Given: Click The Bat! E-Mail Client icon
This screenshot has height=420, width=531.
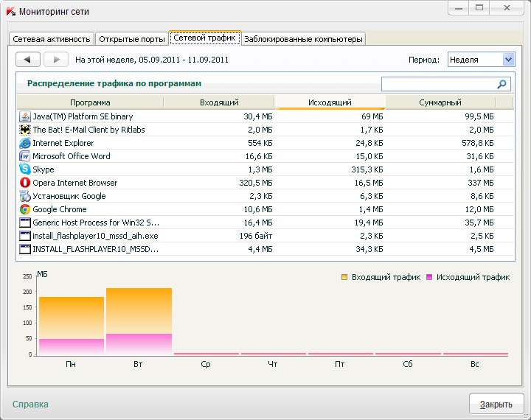Looking at the screenshot, I should (x=24, y=130).
